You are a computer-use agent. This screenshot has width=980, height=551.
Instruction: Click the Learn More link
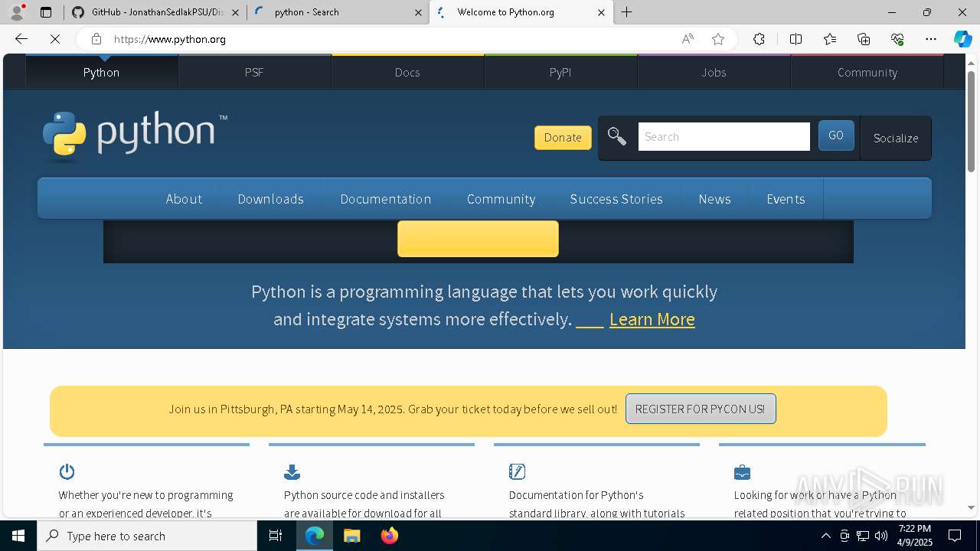[652, 319]
